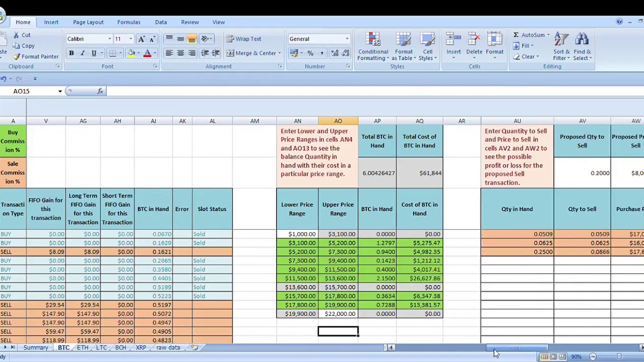Toggle Bold formatting
The height and width of the screenshot is (362, 644).
pos(71,53)
